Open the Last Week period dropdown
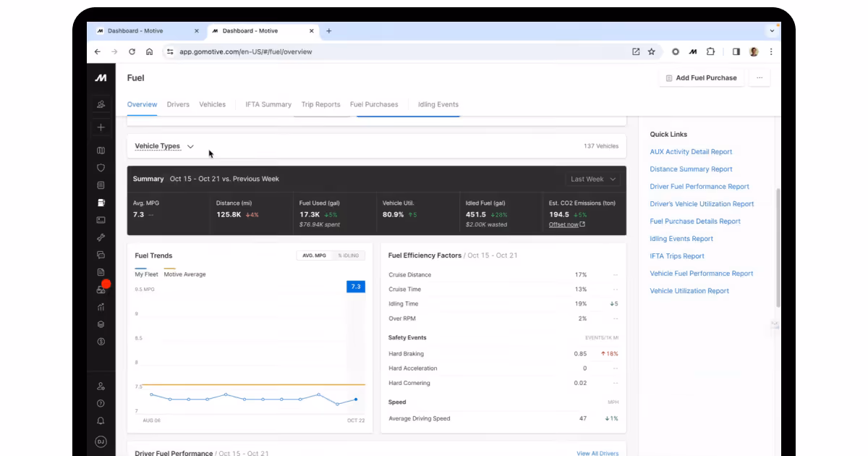 pos(592,179)
